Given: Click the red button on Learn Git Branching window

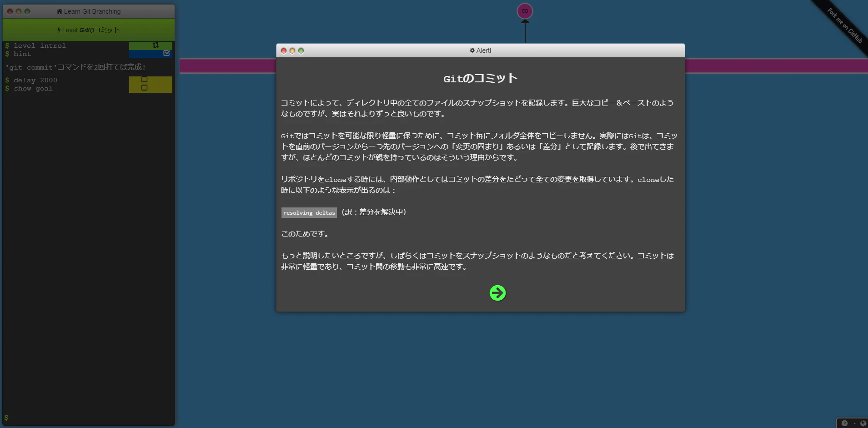Looking at the screenshot, I should coord(10,11).
